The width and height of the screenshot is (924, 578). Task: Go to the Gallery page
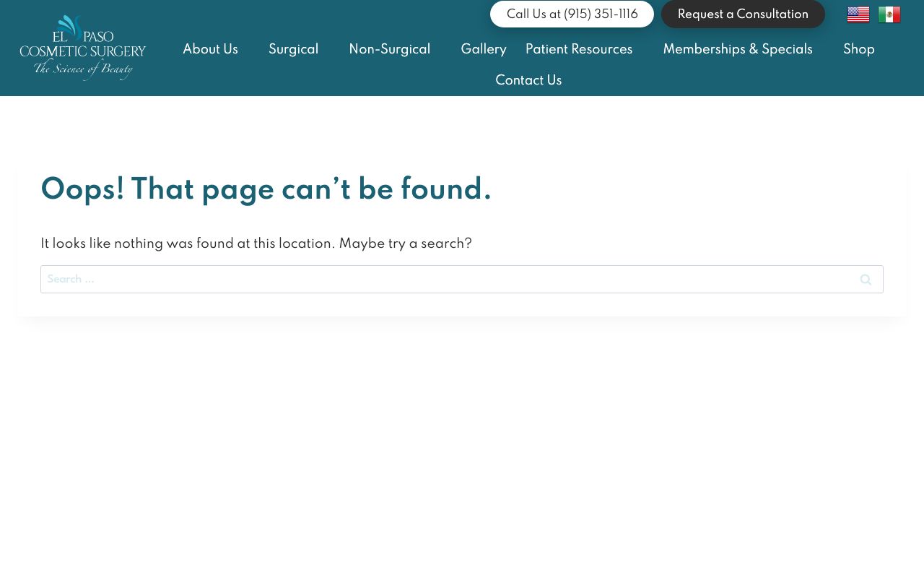[x=484, y=50]
